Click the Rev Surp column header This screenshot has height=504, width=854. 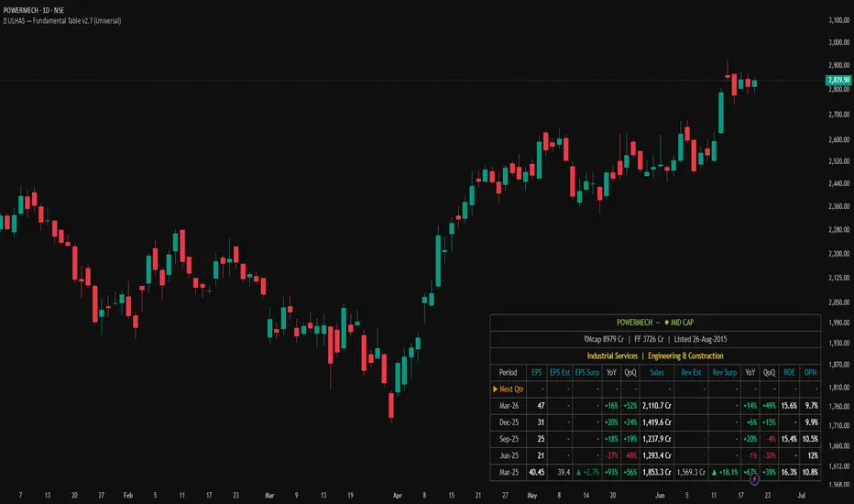coord(725,373)
